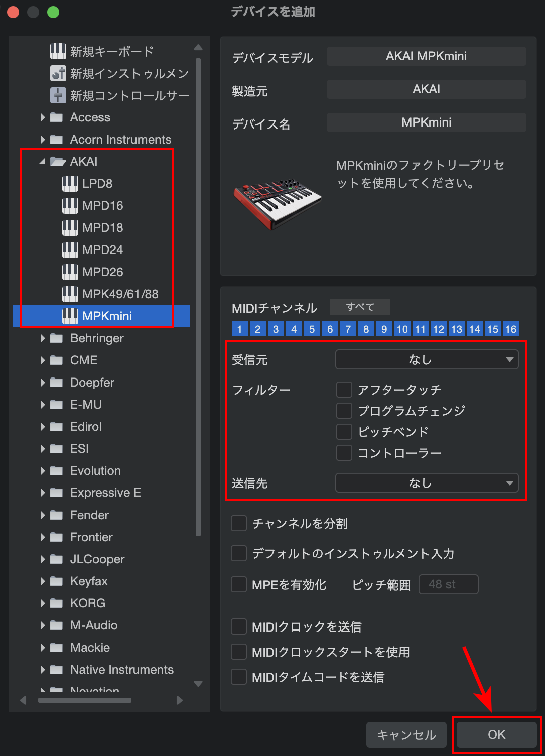This screenshot has width=545, height=756.
Task: Toggle MIDI channel 9
Action: [384, 329]
